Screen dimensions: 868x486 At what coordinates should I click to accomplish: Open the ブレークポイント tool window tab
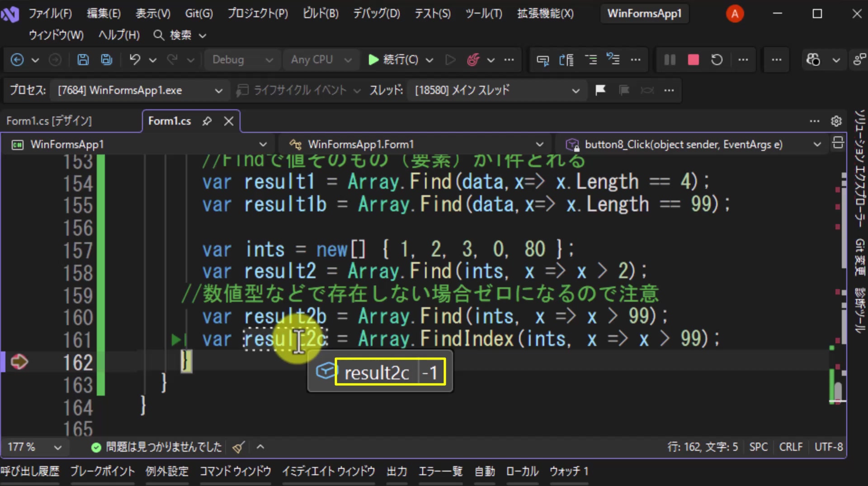click(103, 472)
